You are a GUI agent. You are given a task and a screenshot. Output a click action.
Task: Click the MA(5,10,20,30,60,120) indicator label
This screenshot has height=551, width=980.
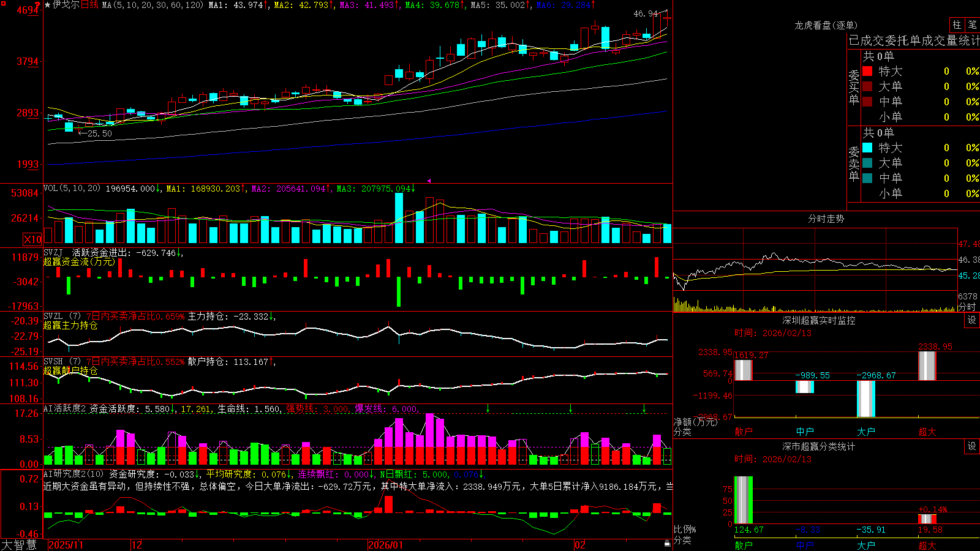point(153,5)
